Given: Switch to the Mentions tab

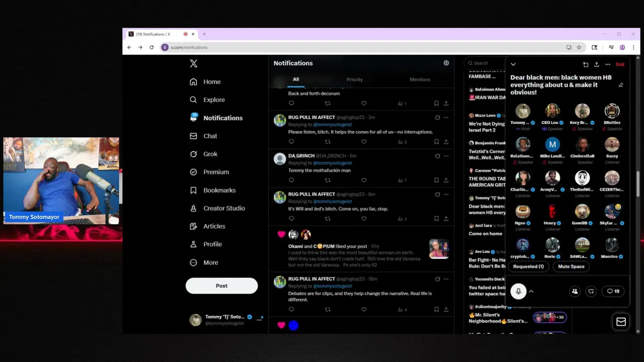Looking at the screenshot, I should tap(420, 79).
